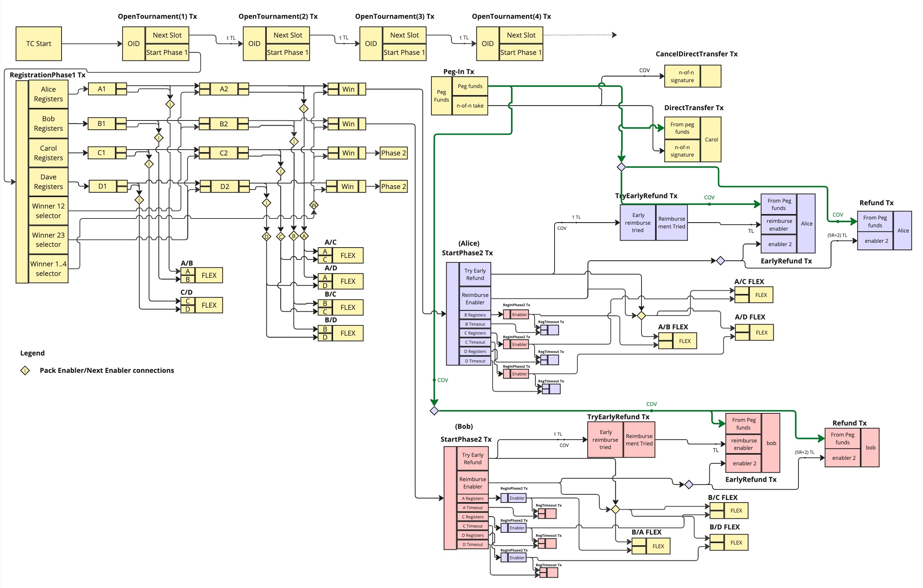Viewport: 923px width, 588px height.
Task: Click the purple diamond below DirectTransfer Tx
Action: click(x=621, y=167)
